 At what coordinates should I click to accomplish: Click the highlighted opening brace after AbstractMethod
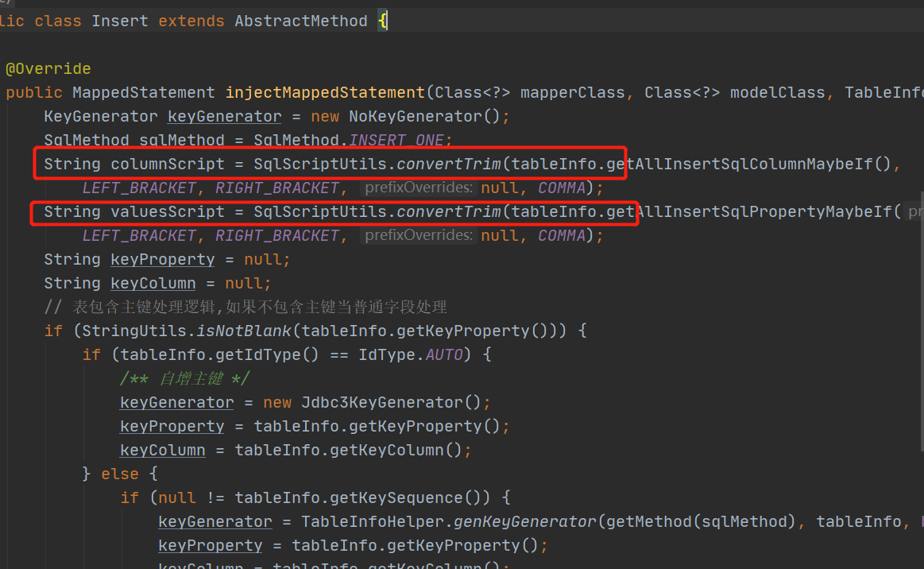tap(382, 21)
